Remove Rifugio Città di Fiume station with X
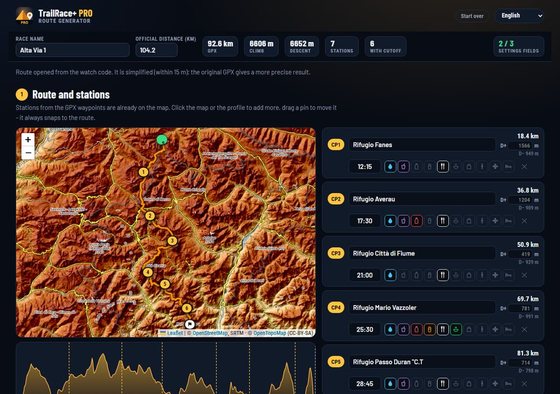This screenshot has width=560, height=394. point(524,275)
